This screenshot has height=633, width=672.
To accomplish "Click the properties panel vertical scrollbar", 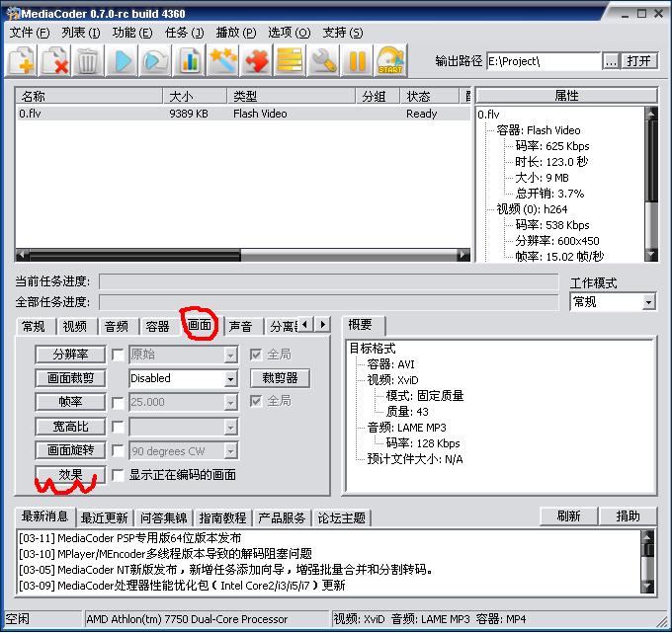I will [x=651, y=184].
